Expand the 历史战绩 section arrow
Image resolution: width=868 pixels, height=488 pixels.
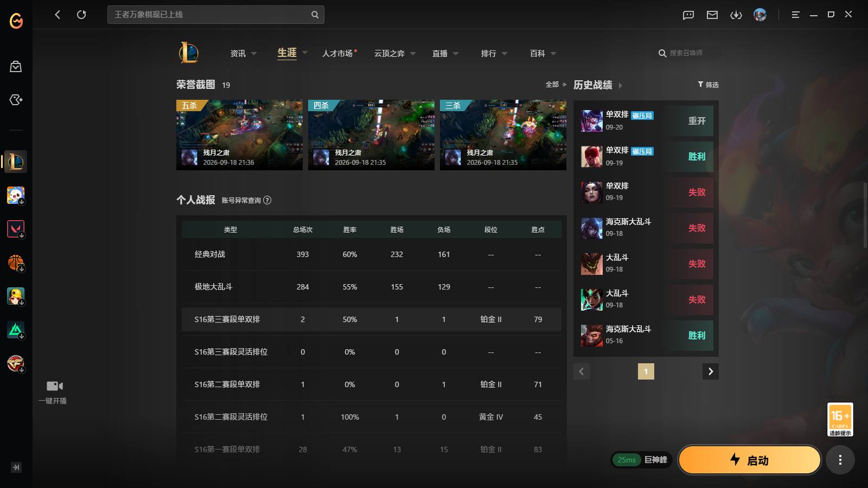(x=621, y=85)
